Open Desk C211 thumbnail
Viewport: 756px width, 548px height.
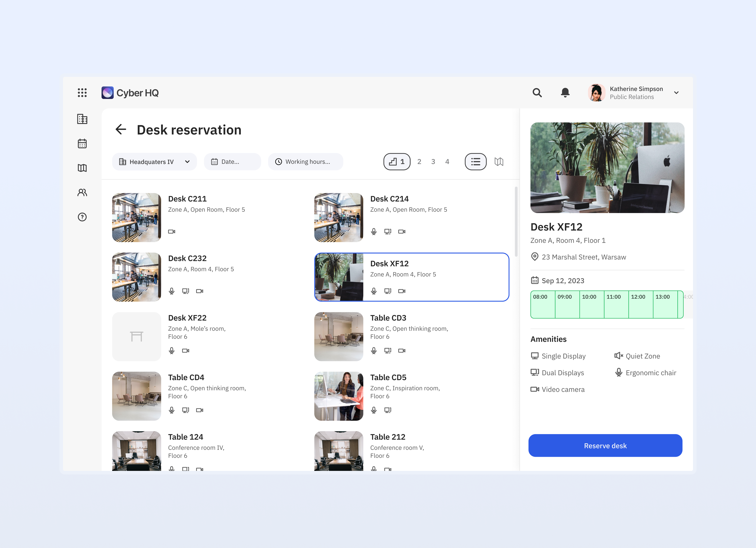pos(136,217)
